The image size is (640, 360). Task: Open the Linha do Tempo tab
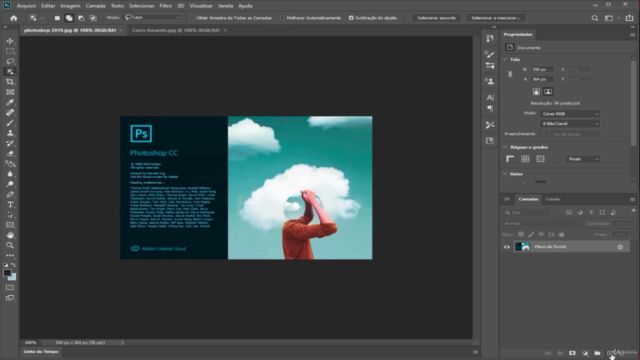(41, 351)
